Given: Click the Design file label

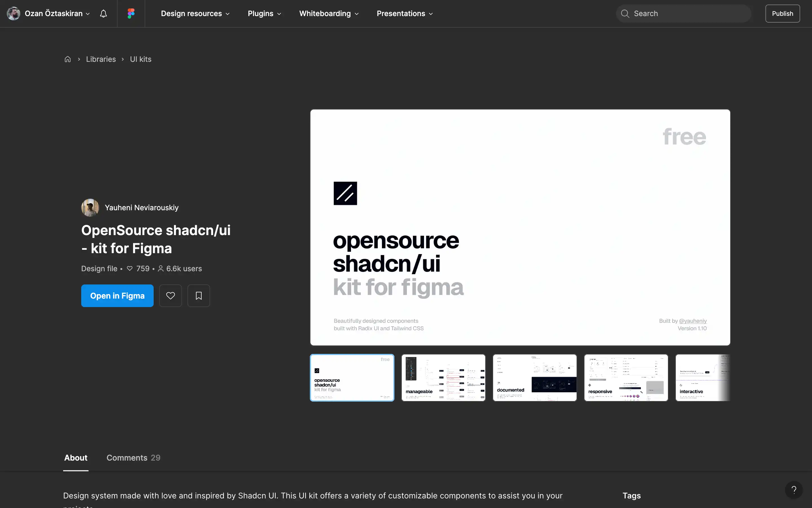Looking at the screenshot, I should click(x=99, y=268).
